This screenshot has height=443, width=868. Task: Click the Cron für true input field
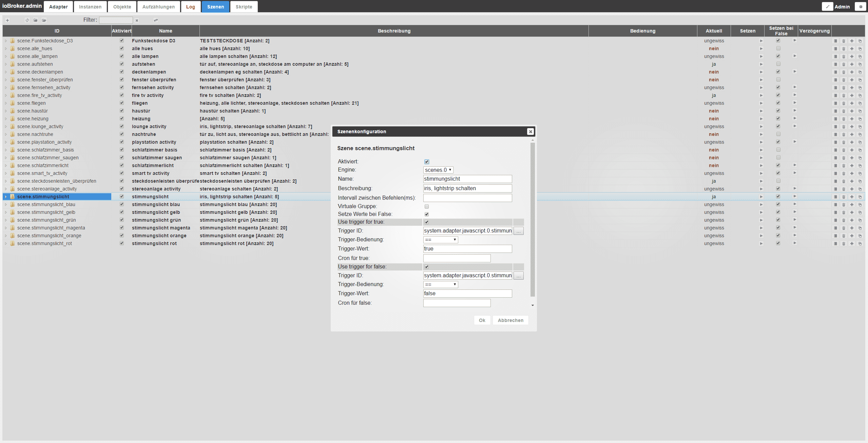pyautogui.click(x=457, y=258)
